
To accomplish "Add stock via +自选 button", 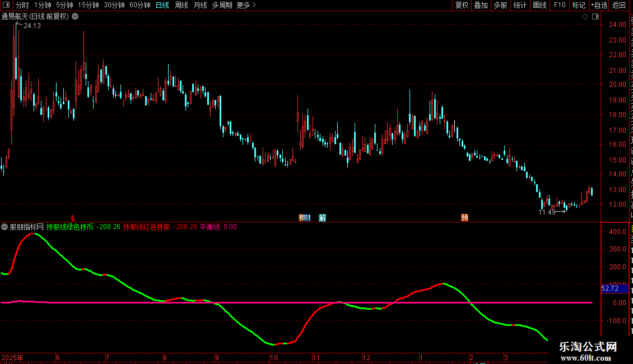I will (599, 5).
